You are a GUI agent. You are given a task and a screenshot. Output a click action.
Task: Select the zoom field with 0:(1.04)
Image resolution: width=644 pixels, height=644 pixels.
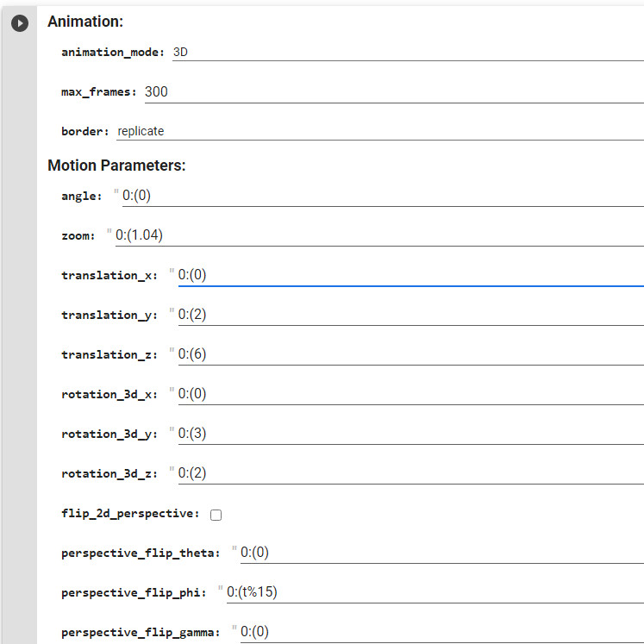(x=379, y=235)
